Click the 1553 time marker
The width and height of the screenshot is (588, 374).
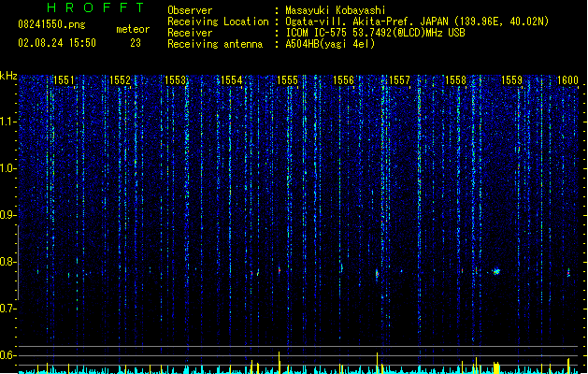coord(176,80)
